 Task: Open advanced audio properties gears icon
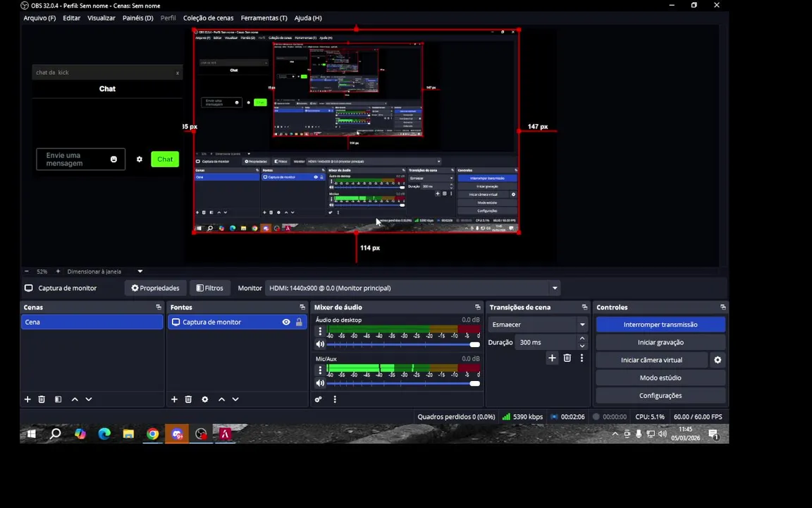click(318, 399)
